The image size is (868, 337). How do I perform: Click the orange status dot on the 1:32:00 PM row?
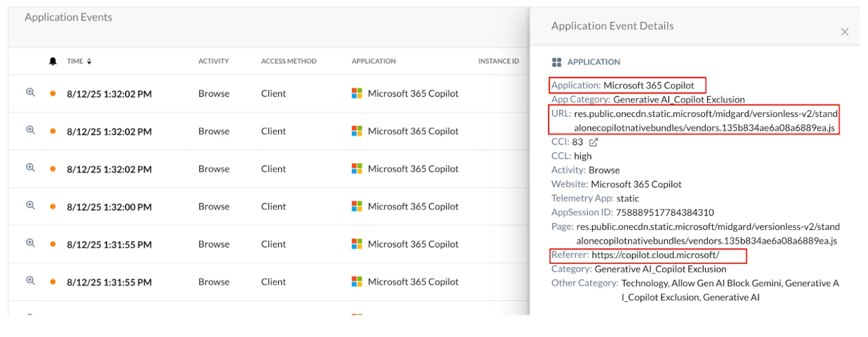(x=52, y=206)
